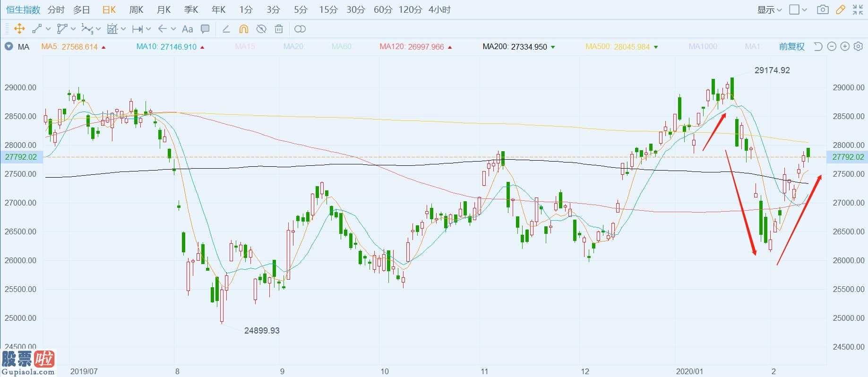Select the chart measurement box tool
The width and height of the screenshot is (868, 377).
point(112,29)
